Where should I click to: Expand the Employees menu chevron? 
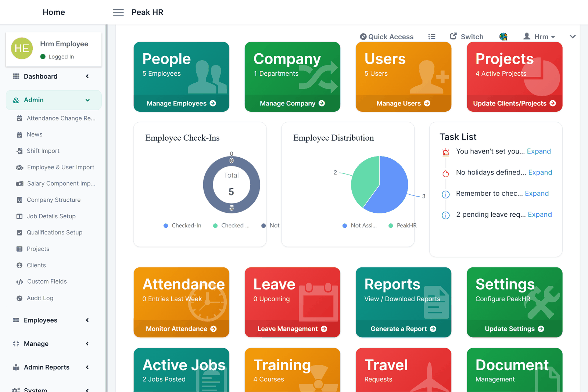tap(87, 320)
